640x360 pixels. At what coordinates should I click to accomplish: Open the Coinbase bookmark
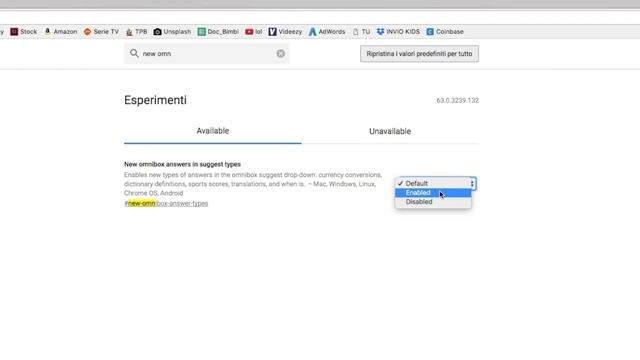(445, 31)
